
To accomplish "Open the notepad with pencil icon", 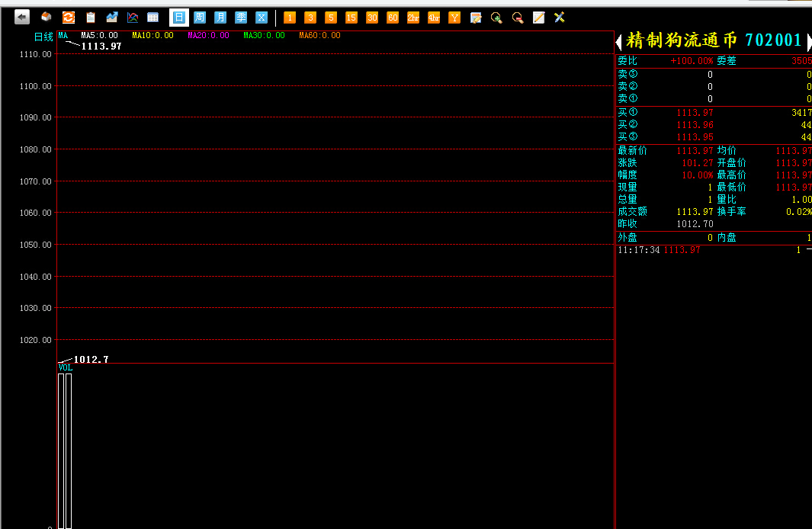I will pyautogui.click(x=538, y=17).
